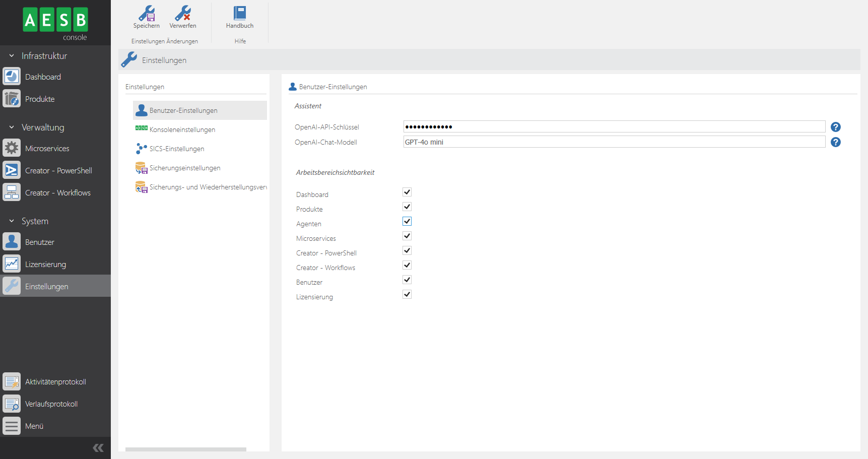Collapse the sidebar with double-arrow button
This screenshot has width=868, height=459.
click(x=98, y=448)
